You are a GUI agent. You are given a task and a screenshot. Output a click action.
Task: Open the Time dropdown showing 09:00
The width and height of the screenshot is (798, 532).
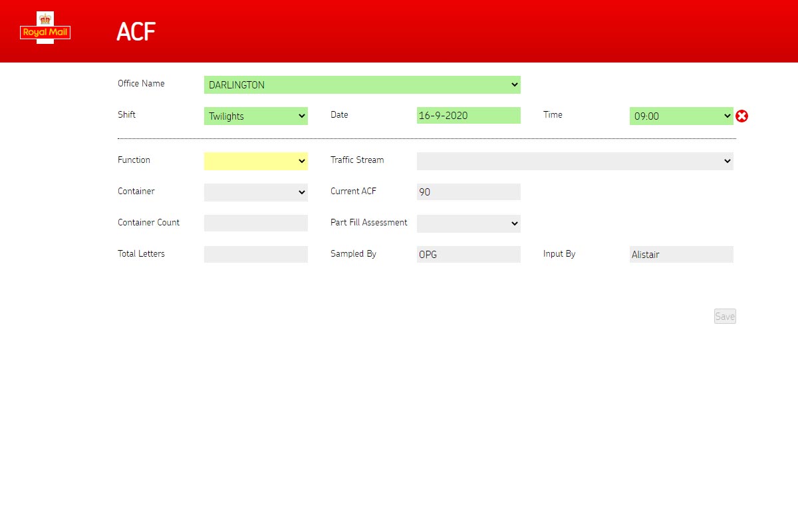[x=681, y=116]
